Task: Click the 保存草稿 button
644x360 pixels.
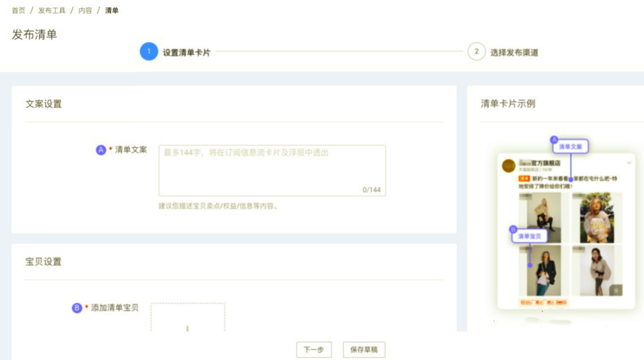Action: pyautogui.click(x=364, y=350)
